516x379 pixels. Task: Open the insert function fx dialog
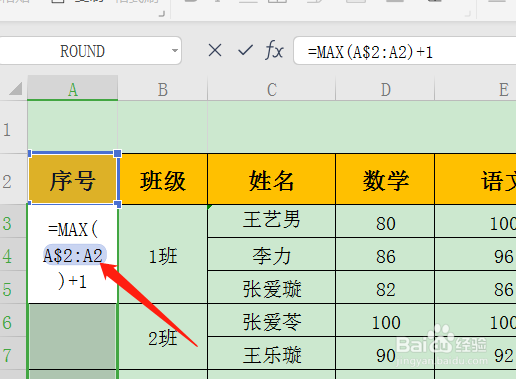tap(274, 51)
